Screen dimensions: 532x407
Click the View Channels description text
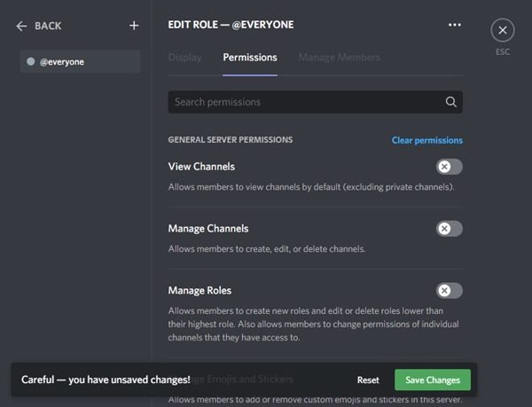pyautogui.click(x=311, y=187)
